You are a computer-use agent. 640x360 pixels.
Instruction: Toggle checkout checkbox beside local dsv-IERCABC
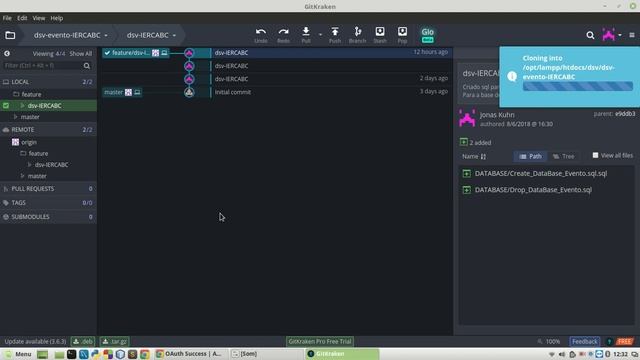pyautogui.click(x=6, y=106)
